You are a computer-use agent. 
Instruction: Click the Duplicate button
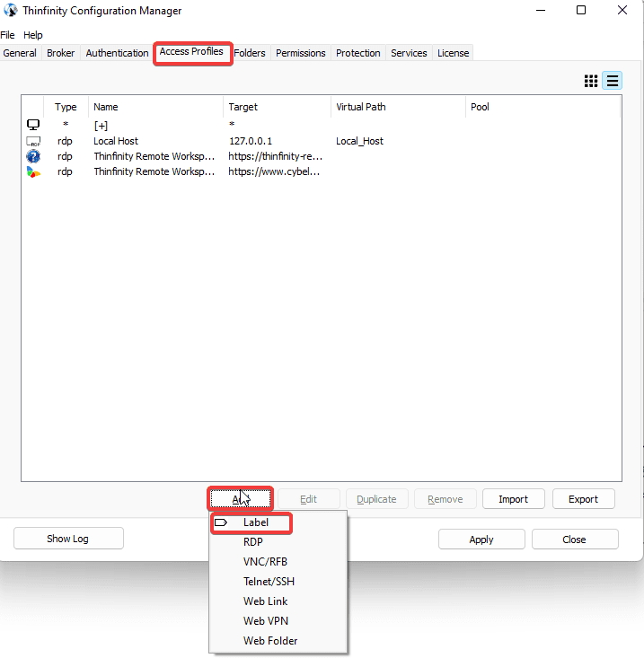[376, 499]
